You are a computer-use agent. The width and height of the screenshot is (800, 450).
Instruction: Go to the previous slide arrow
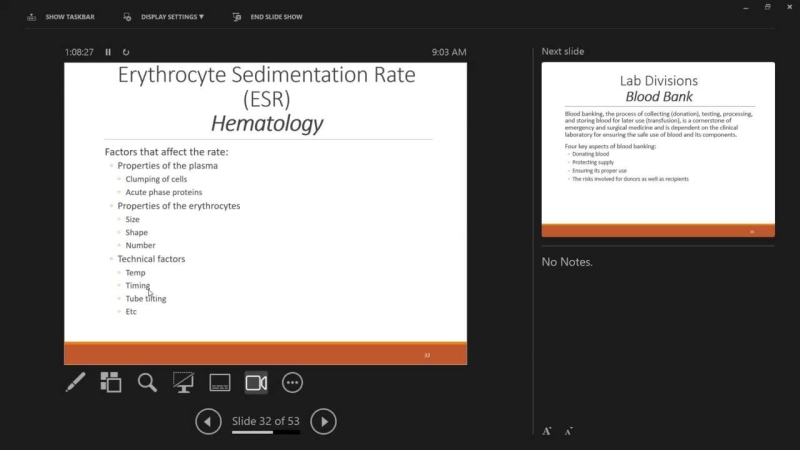click(x=208, y=421)
